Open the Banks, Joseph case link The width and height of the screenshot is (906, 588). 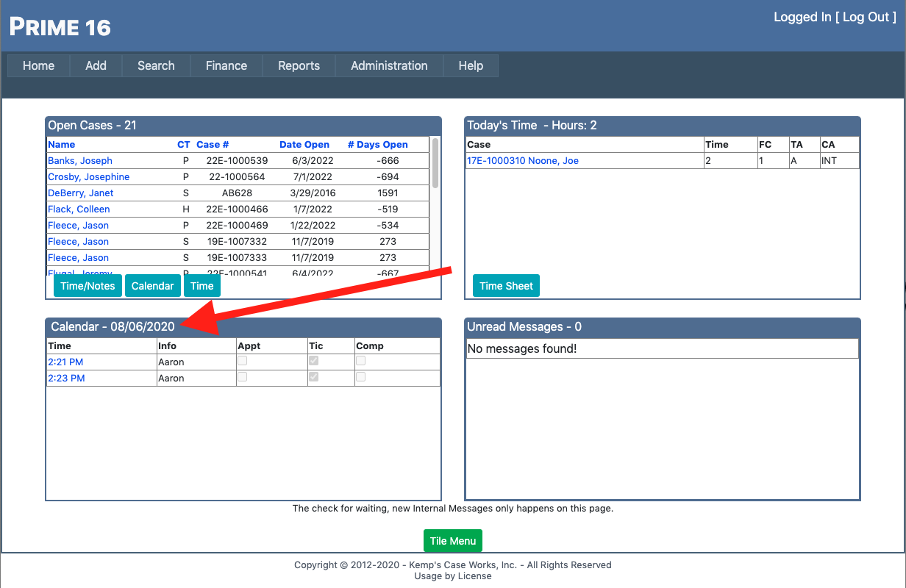coord(80,161)
